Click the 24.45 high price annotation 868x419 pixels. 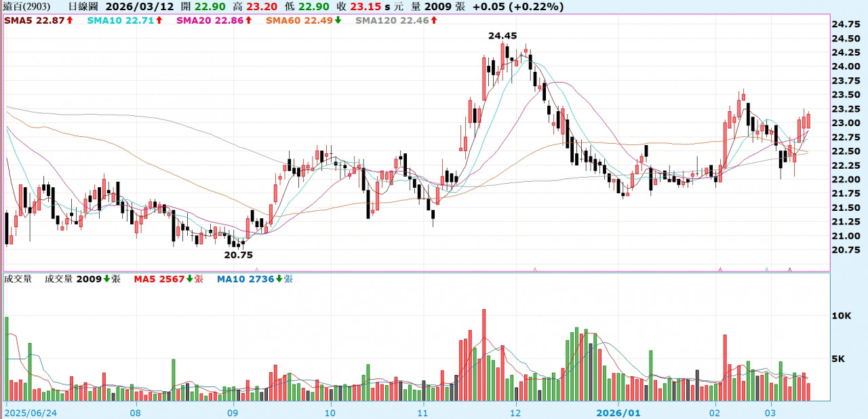click(x=502, y=35)
